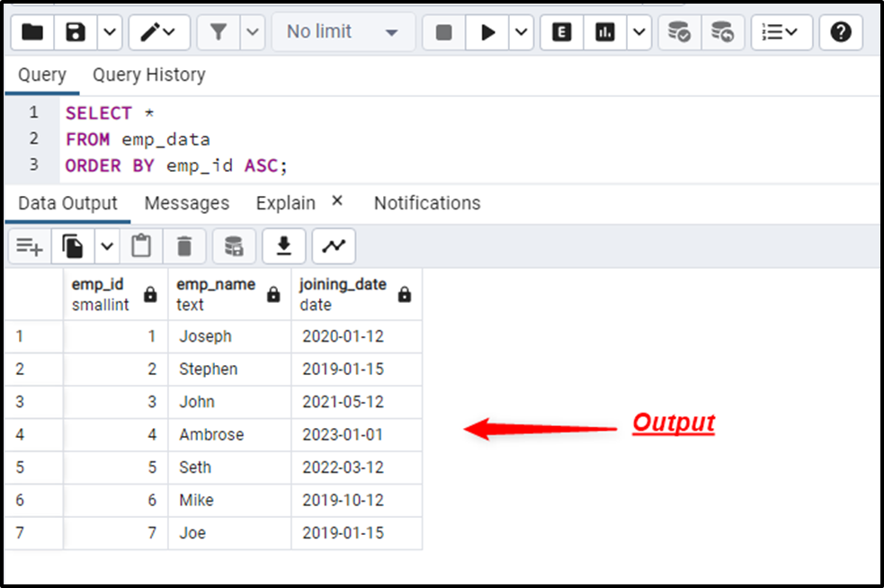
Task: Select the row containing Ambrose
Action: [33, 434]
